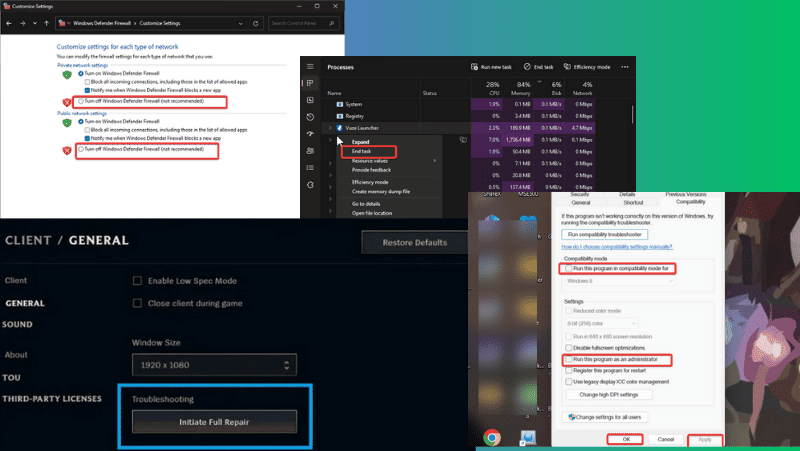The width and height of the screenshot is (800, 451).
Task: Open Performance page icon in Task Manager
Action: pos(310,100)
